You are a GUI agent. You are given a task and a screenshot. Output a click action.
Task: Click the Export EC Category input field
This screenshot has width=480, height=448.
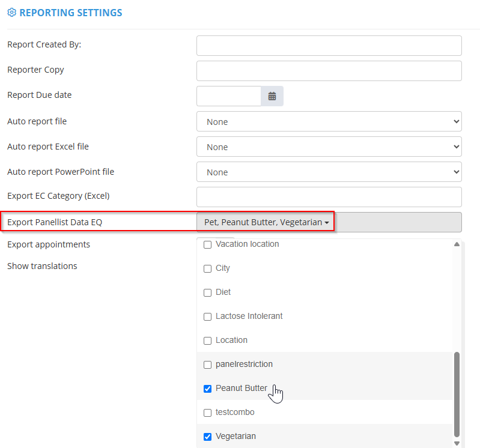coord(329,197)
